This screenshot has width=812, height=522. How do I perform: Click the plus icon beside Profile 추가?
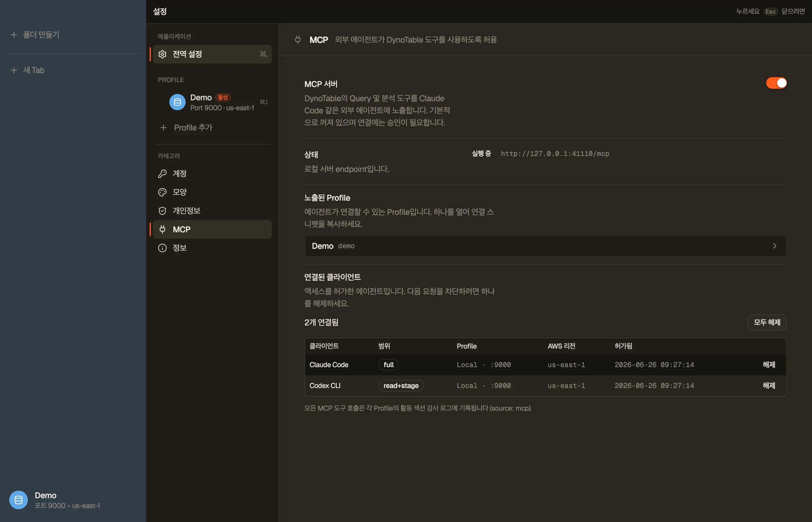point(163,128)
